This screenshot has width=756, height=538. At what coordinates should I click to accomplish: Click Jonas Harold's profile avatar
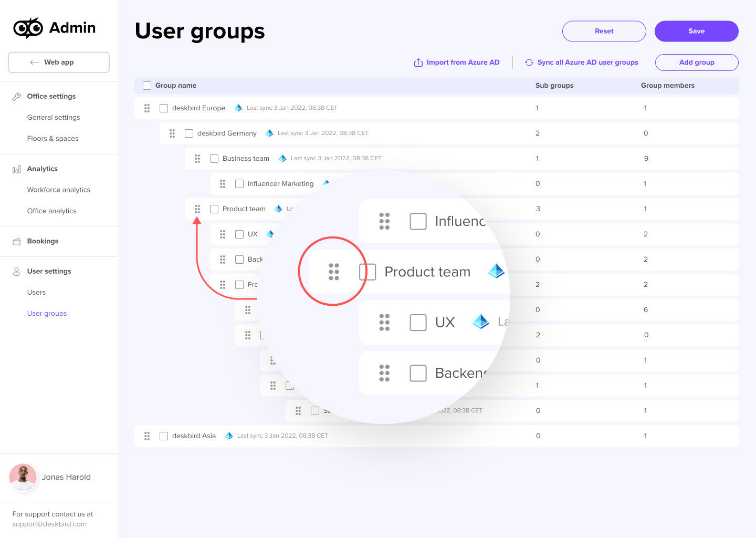(23, 477)
